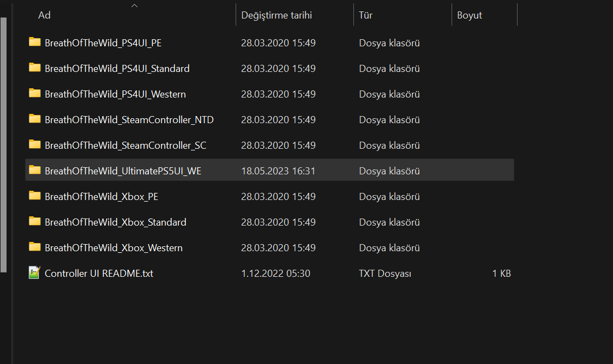Click the Controller UI README.txt file icon

35,272
